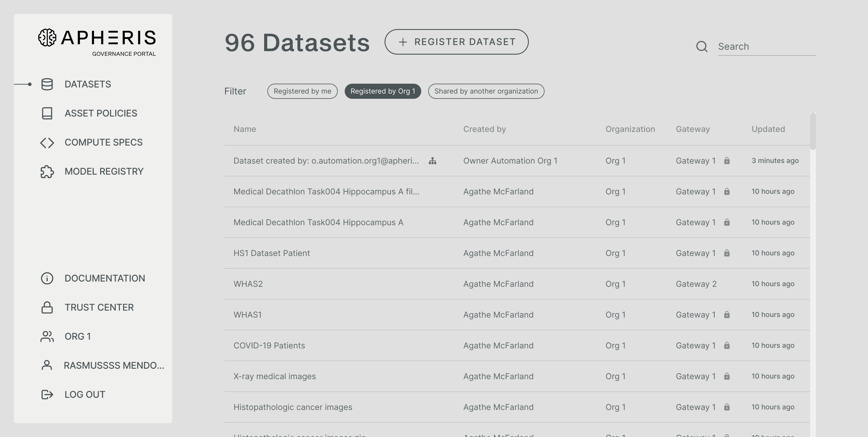Image resolution: width=868 pixels, height=437 pixels.
Task: Open the Datasets section via database icon
Action: pyautogui.click(x=47, y=84)
